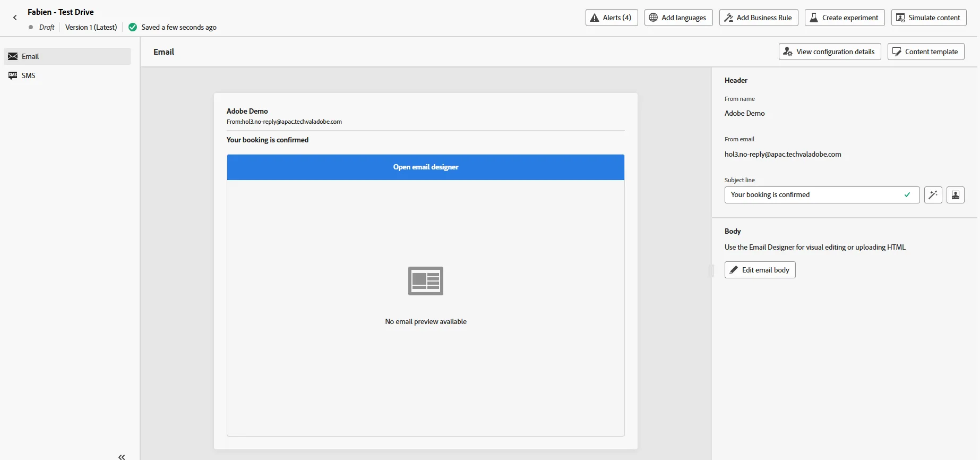Image resolution: width=980 pixels, height=460 pixels.
Task: Click the 'Email' heading above the preview
Action: 164,52
